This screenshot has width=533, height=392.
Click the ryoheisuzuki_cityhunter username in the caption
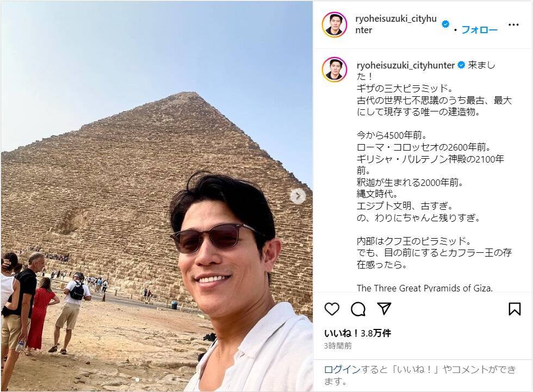[406, 65]
